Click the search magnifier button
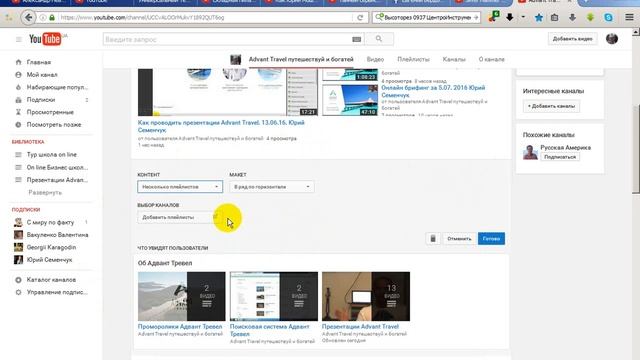 tap(379, 39)
